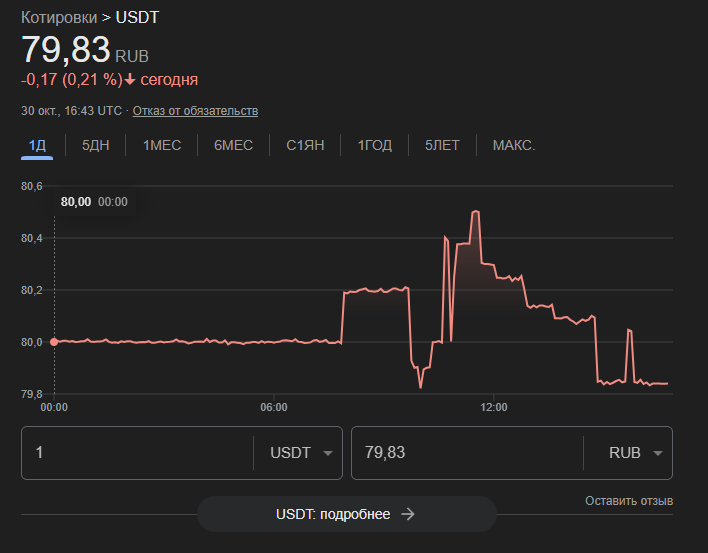Switch to the 5ДН chart range
The width and height of the screenshot is (708, 553).
[95, 145]
